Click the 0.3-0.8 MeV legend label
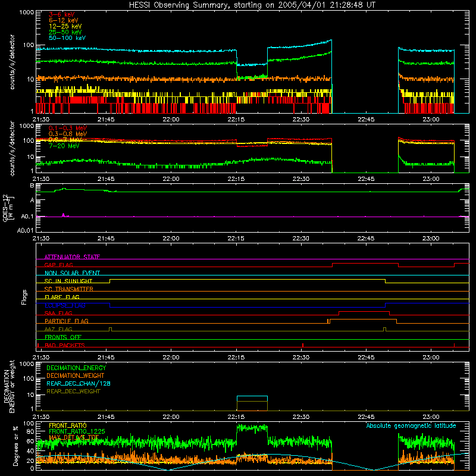Screen dimensions: 476x476 (x=68, y=134)
